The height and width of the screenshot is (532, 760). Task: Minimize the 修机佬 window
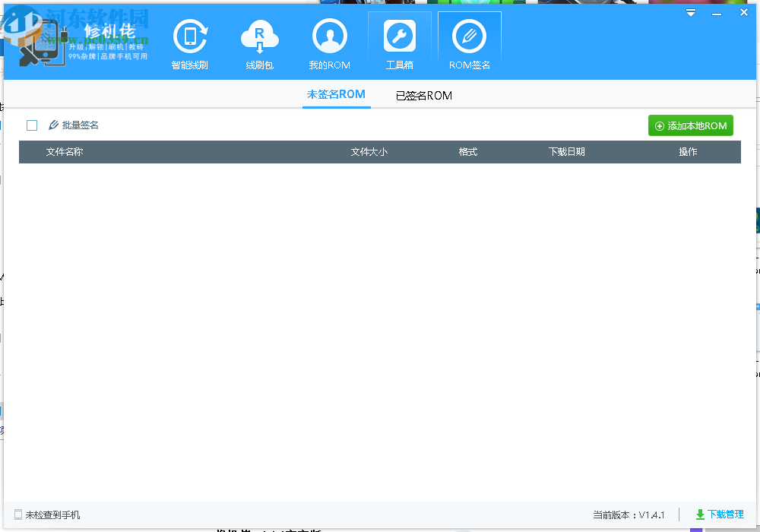(x=717, y=14)
